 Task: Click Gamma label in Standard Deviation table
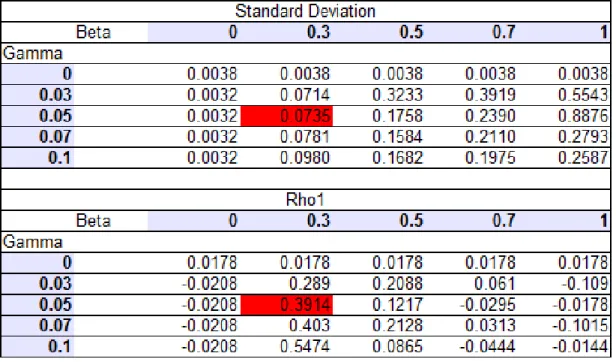point(33,53)
